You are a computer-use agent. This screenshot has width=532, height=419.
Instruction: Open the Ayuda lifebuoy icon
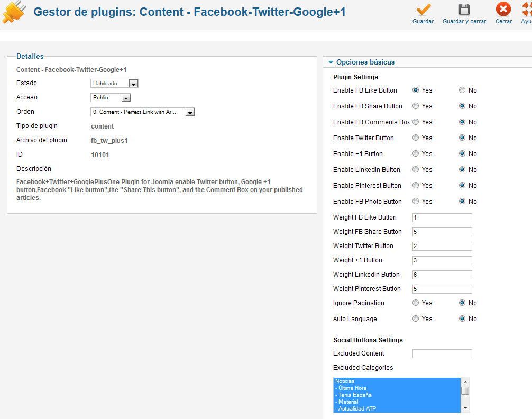527,9
